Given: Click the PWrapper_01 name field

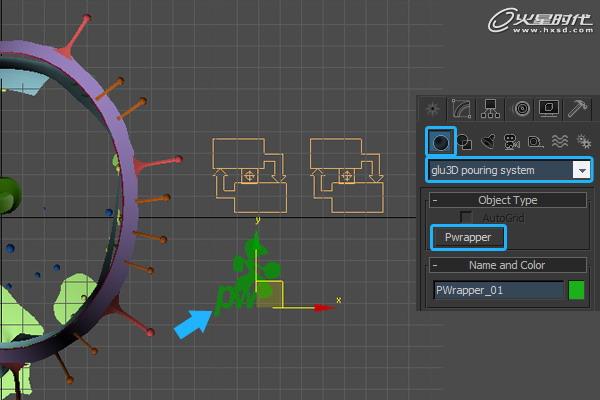Looking at the screenshot, I should (499, 290).
